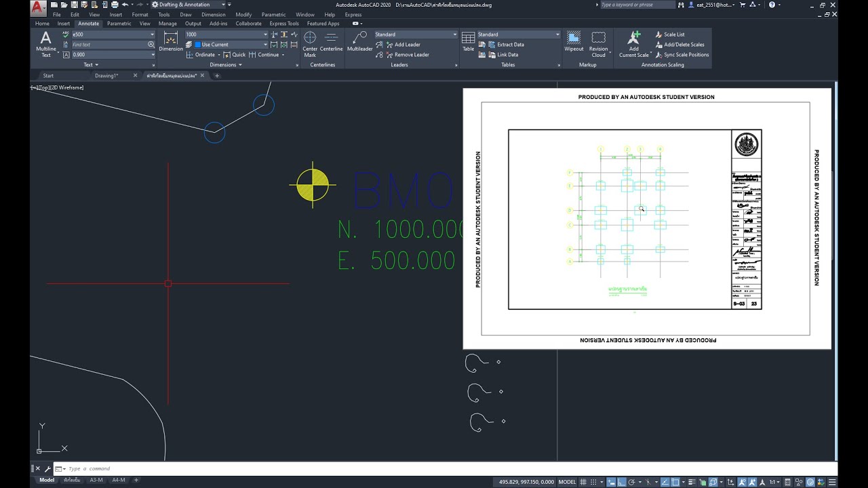868x488 pixels.
Task: Toggle polar tracking in status bar
Action: point(631,482)
